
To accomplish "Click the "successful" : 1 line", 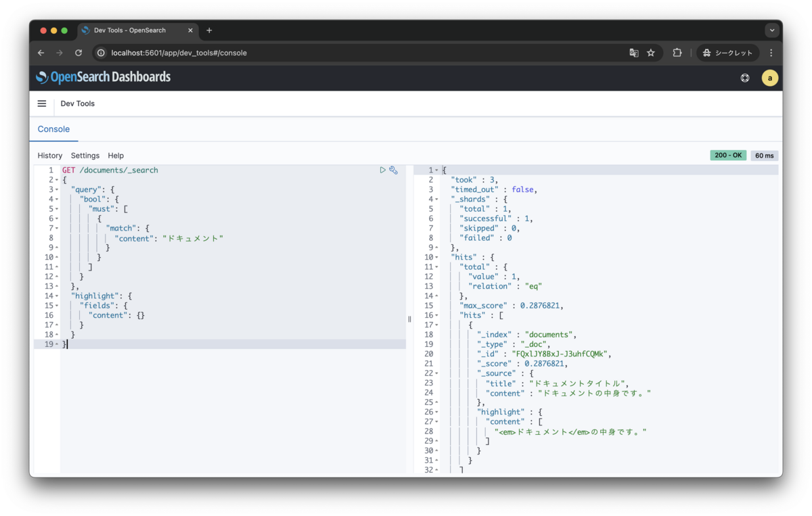I will (496, 219).
